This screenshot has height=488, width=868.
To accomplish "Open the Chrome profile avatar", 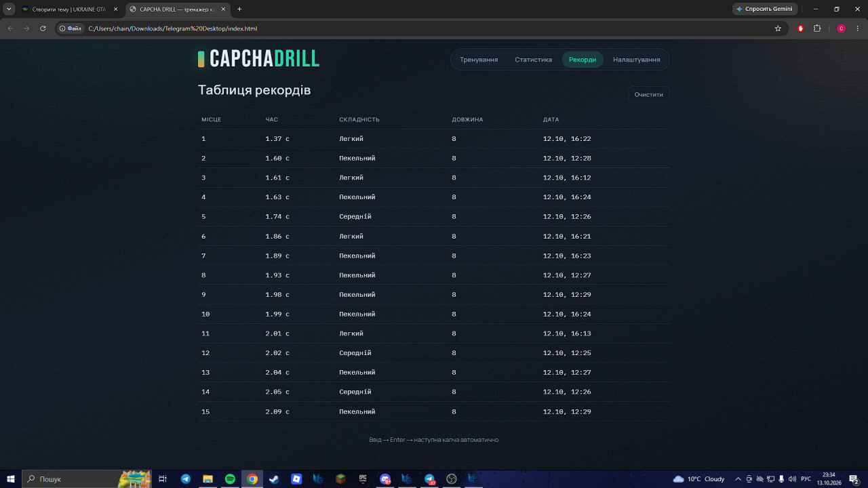I will click(841, 28).
